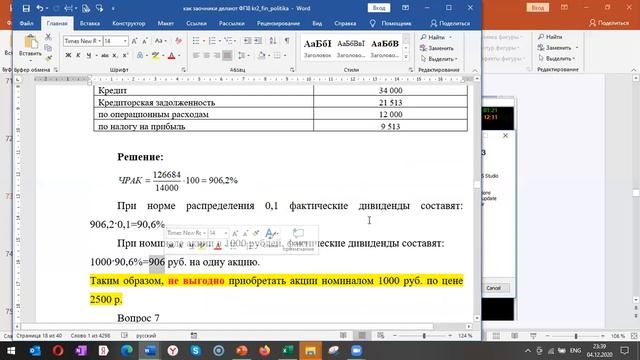Show paragraph marks ¶
Viewport: 640px width, 360px height.
287,40
